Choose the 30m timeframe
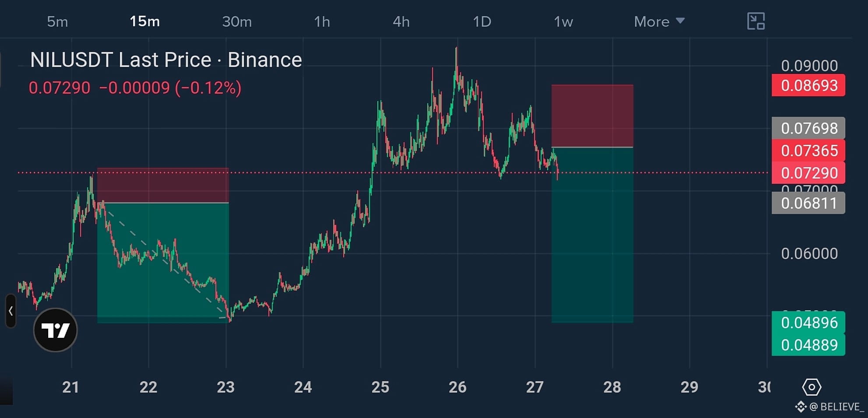 [x=237, y=21]
